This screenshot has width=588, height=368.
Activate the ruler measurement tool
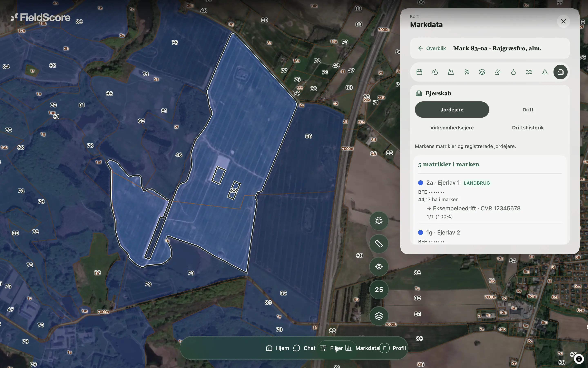pos(379,244)
